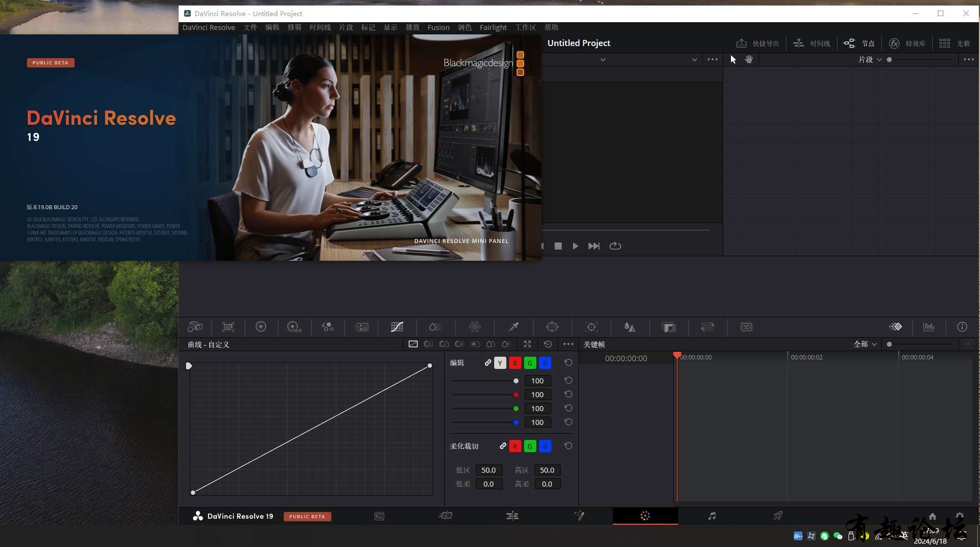Select the custom curve mode icon
The image size is (980, 547).
413,344
